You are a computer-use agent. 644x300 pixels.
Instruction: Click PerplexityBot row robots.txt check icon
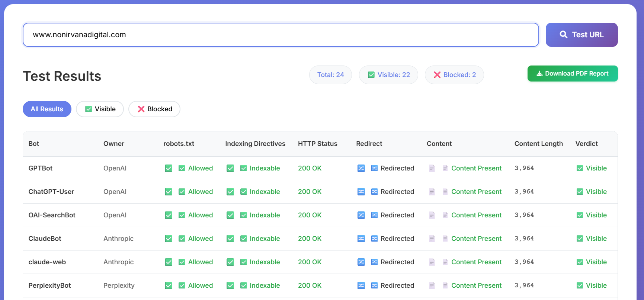[169, 285]
